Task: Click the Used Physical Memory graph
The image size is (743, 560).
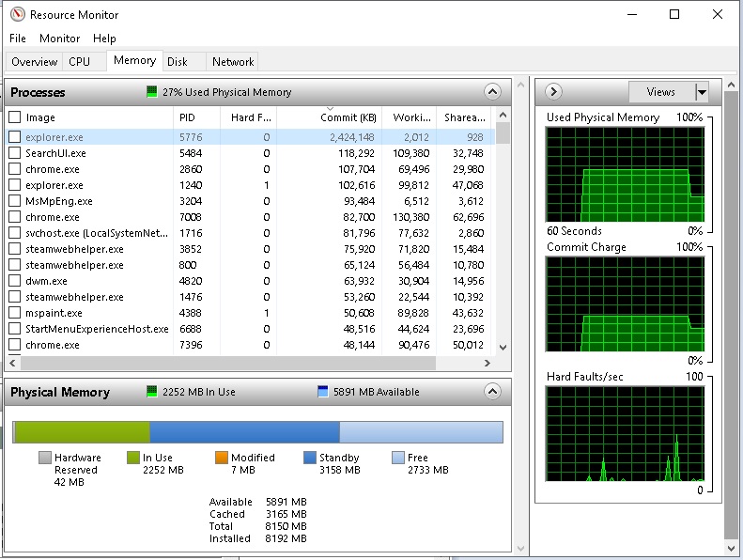Action: 625,174
